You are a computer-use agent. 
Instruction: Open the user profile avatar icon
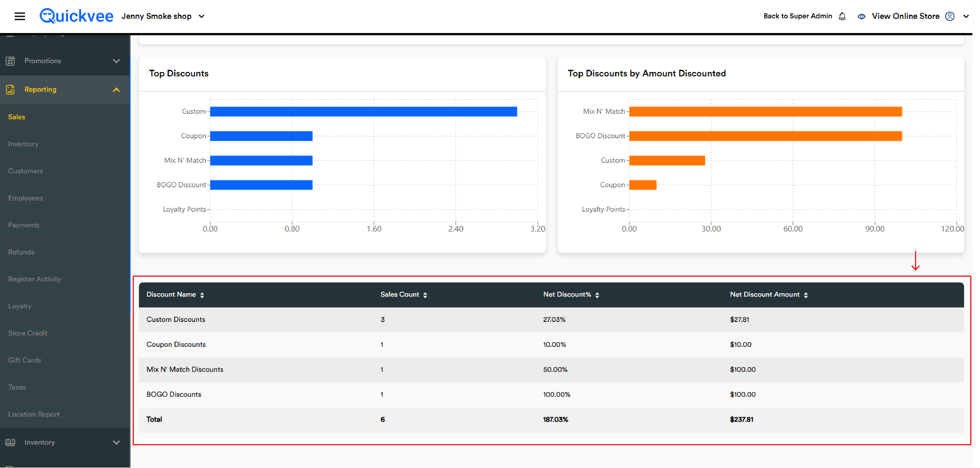click(950, 16)
